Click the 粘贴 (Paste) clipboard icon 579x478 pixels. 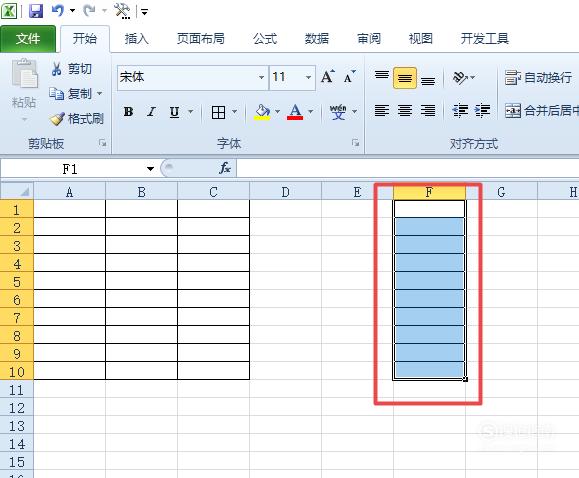24,74
